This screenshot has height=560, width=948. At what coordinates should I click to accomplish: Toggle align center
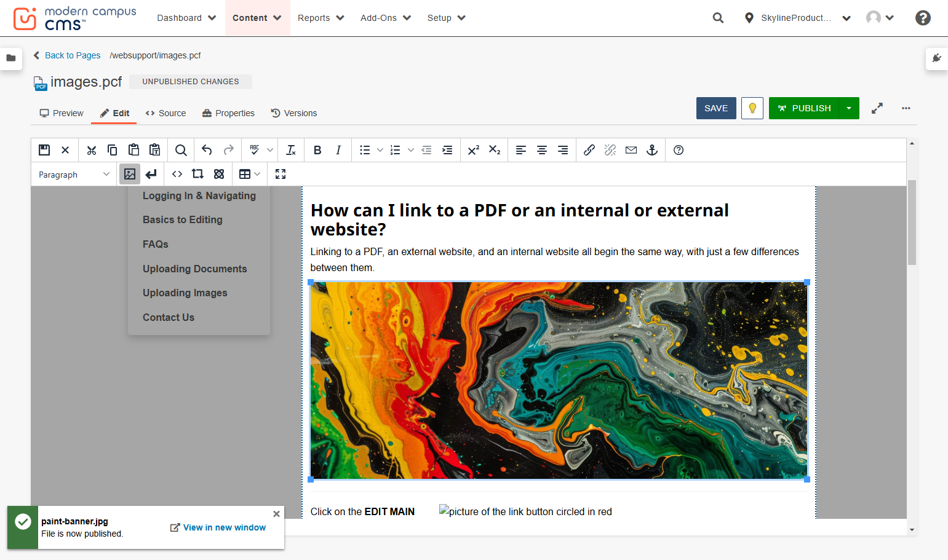542,150
